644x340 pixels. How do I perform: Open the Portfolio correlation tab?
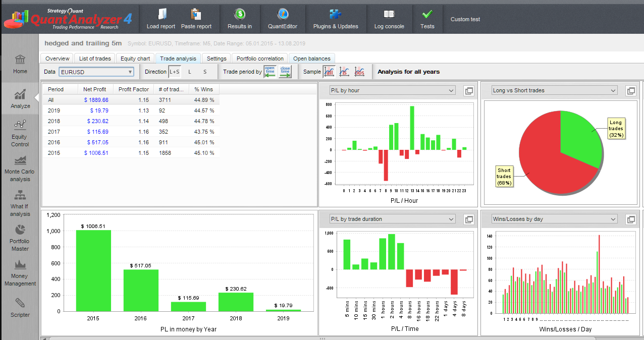point(260,59)
